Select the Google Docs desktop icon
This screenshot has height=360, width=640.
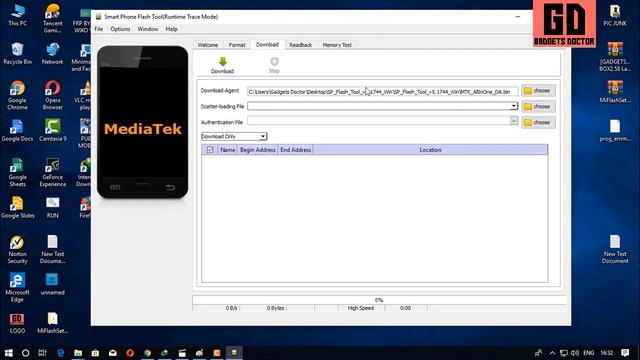point(18,131)
